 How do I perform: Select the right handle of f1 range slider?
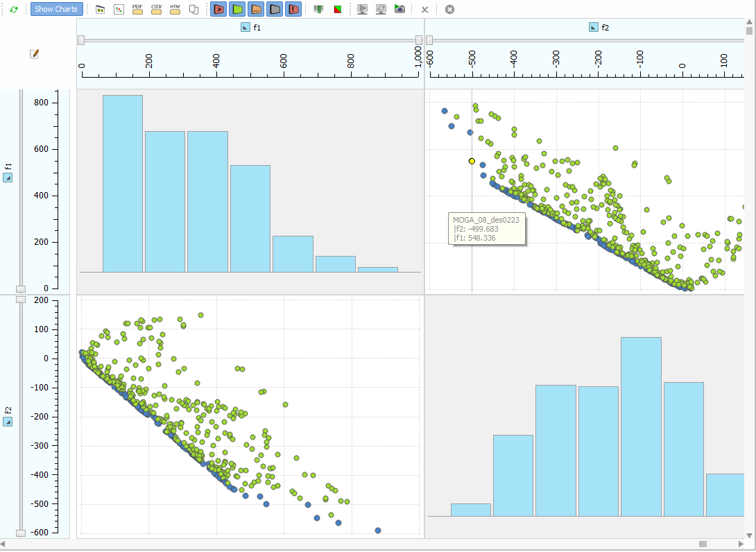(x=419, y=40)
